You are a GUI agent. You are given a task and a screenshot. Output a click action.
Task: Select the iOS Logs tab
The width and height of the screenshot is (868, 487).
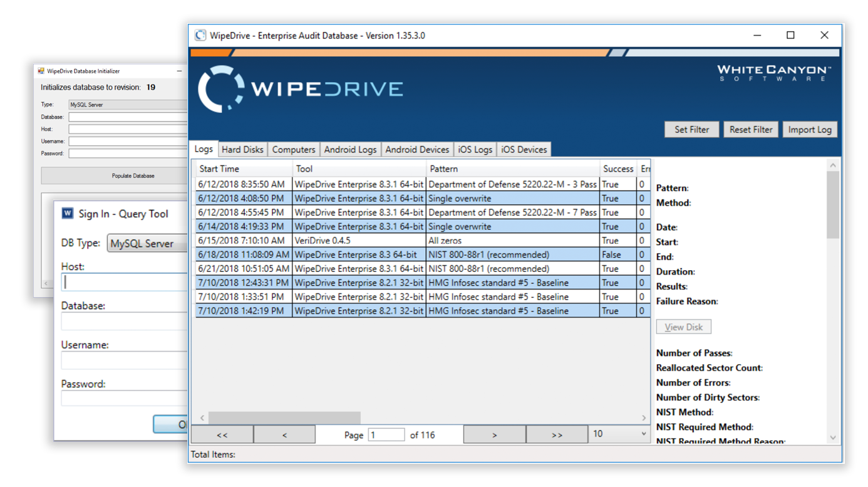(x=475, y=149)
